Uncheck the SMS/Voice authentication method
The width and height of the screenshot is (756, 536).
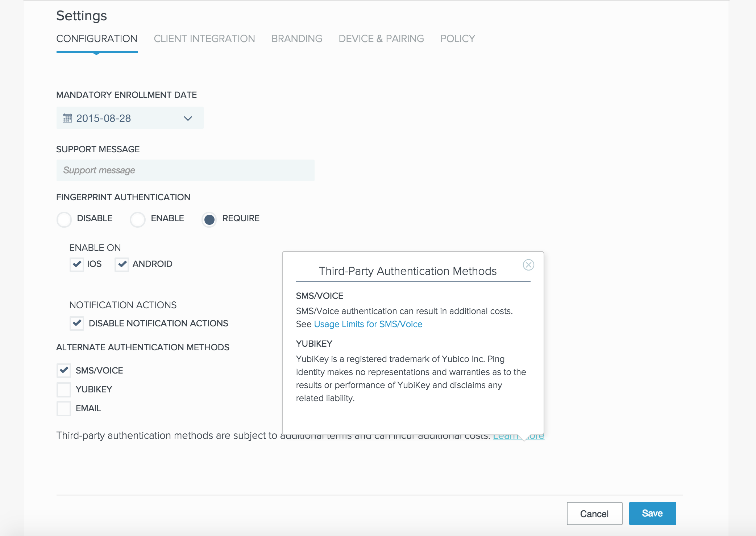(64, 371)
